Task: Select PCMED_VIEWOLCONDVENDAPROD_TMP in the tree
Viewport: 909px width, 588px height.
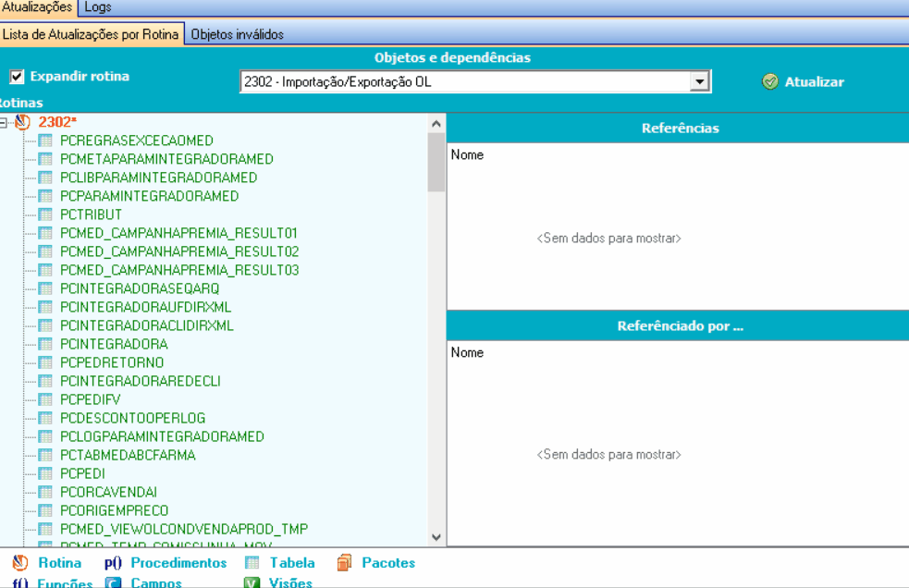Action: (x=184, y=530)
